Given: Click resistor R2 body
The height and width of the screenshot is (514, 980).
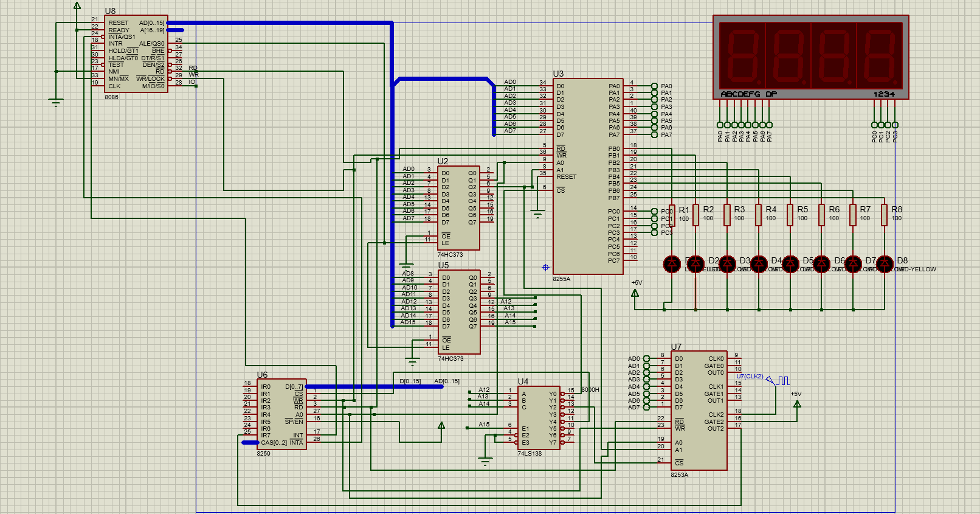Looking at the screenshot, I should pos(695,215).
